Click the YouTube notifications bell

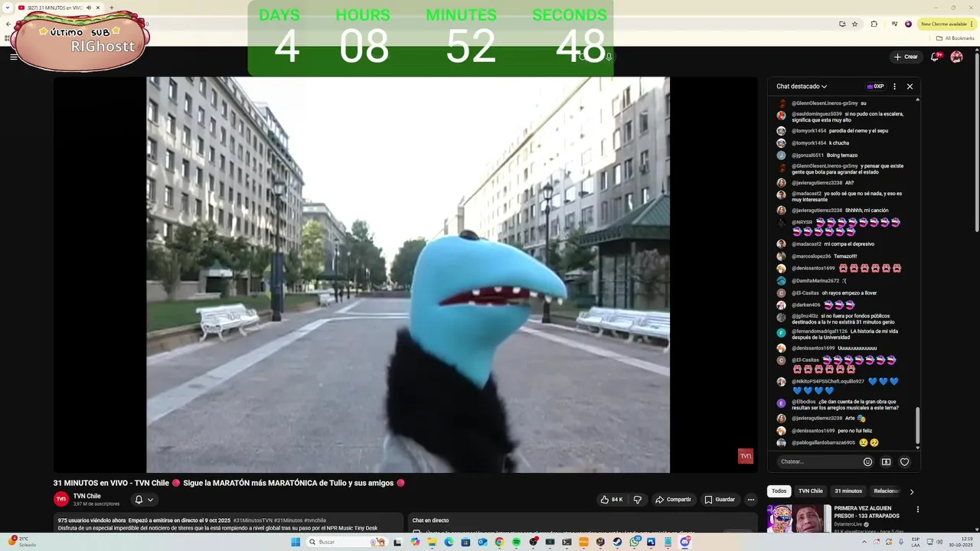936,57
